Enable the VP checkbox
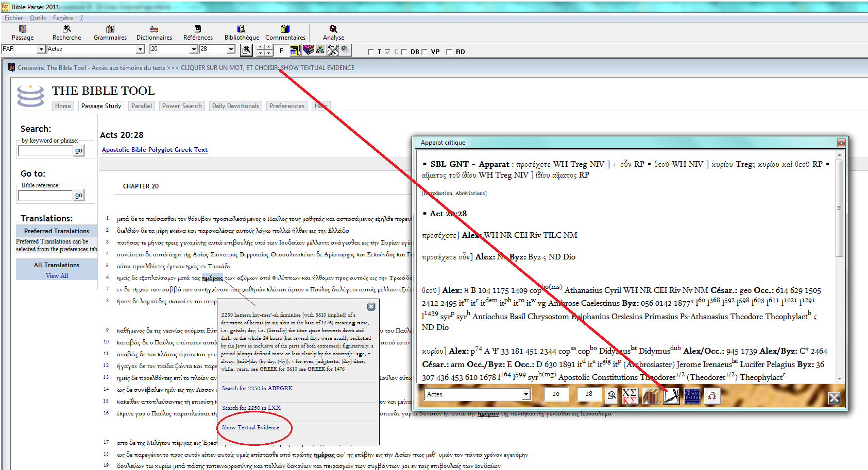The height and width of the screenshot is (470, 868). (424, 52)
